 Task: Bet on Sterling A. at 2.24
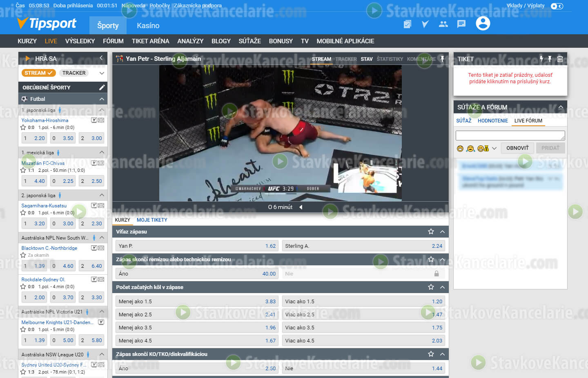pyautogui.click(x=363, y=246)
